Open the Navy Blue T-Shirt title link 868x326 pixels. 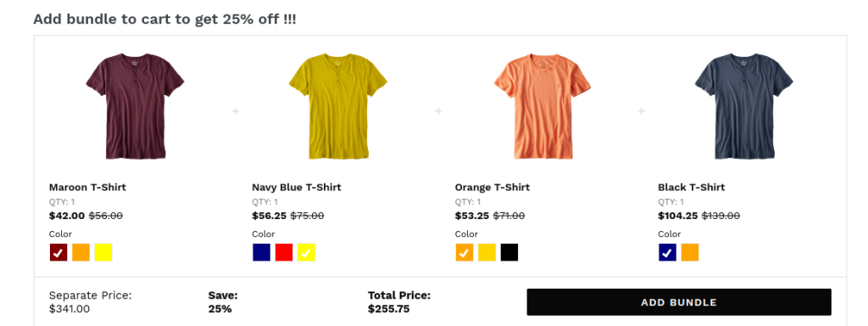297,188
